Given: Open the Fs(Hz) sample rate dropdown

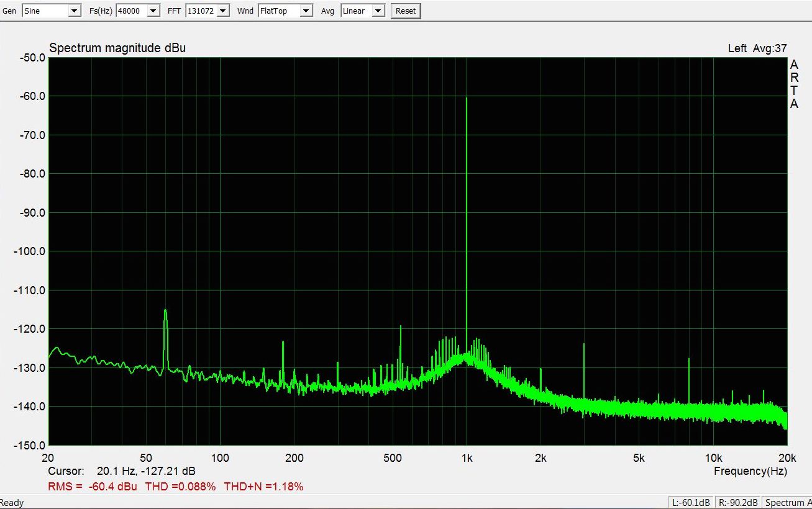Looking at the screenshot, I should coord(138,11).
